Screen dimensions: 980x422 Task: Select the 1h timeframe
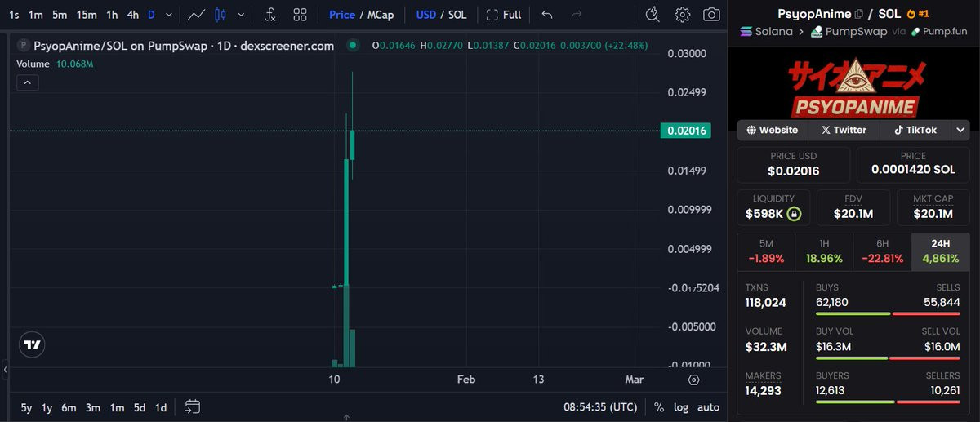tap(112, 15)
